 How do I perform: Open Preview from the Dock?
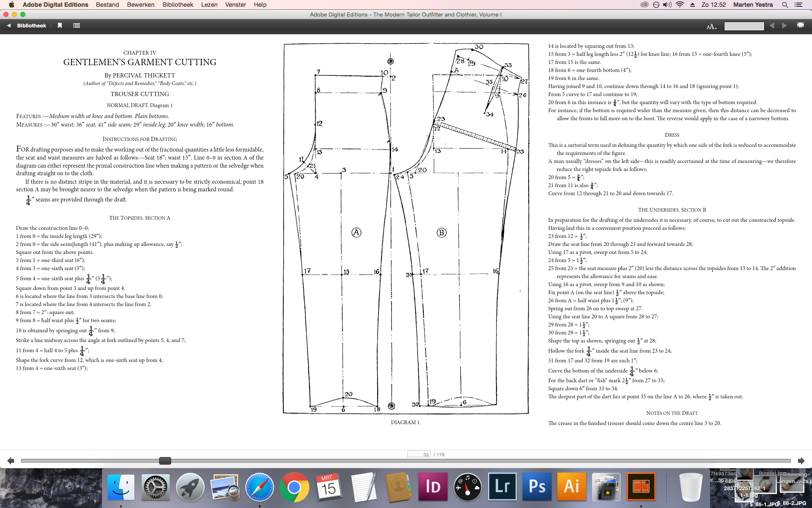225,487
